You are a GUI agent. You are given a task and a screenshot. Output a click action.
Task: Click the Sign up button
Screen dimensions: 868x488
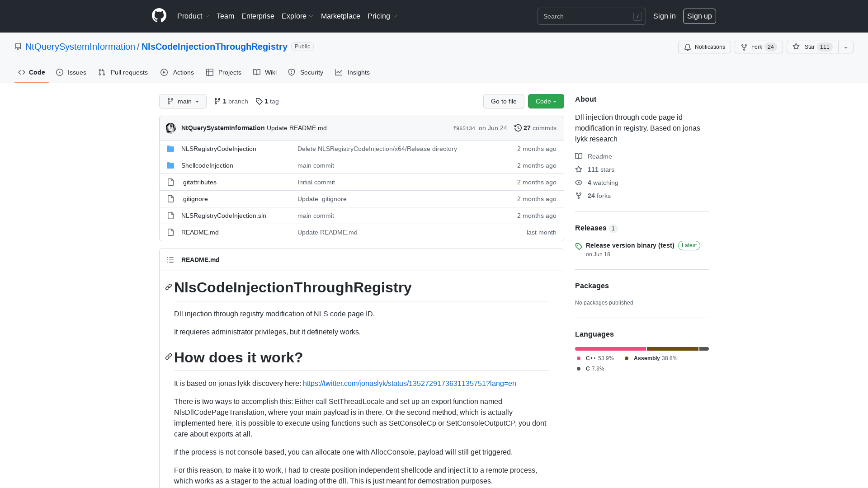pyautogui.click(x=699, y=16)
